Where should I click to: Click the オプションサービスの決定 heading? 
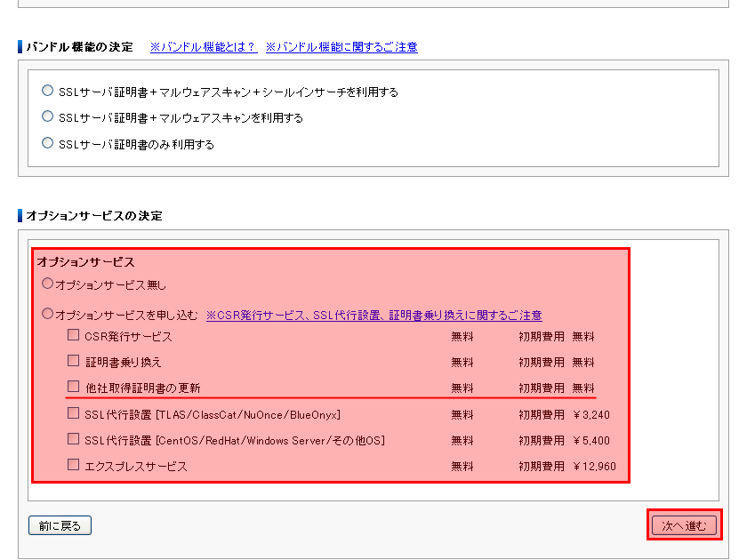[x=94, y=216]
